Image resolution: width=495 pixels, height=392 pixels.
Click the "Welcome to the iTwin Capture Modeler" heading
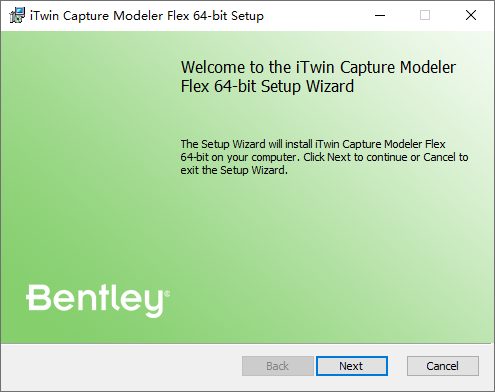coord(318,77)
